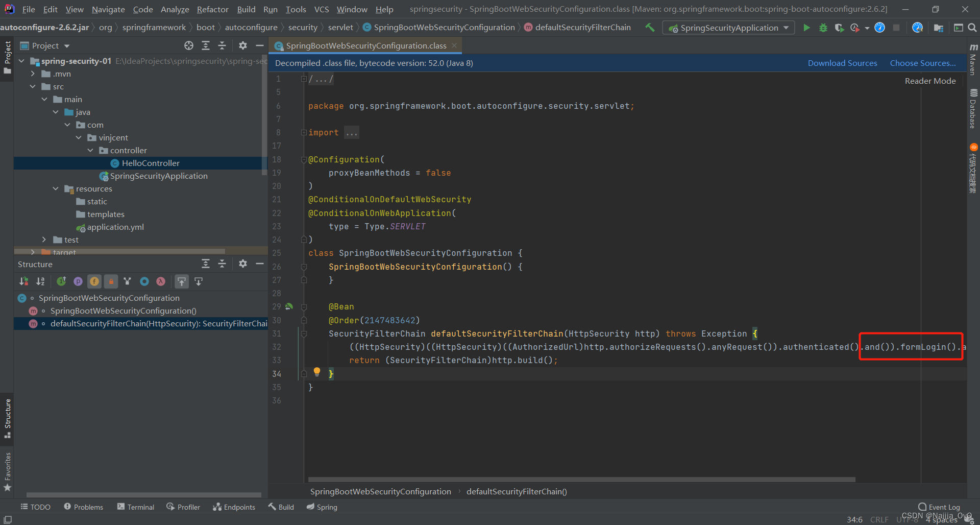Image resolution: width=980 pixels, height=525 pixels.
Task: Toggle Show Inherited members in Structure panel
Action: coord(62,281)
